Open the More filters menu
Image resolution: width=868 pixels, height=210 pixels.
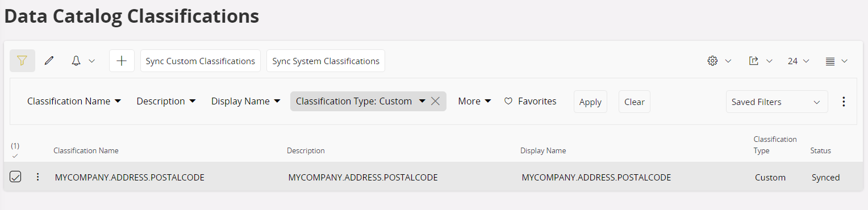(474, 101)
